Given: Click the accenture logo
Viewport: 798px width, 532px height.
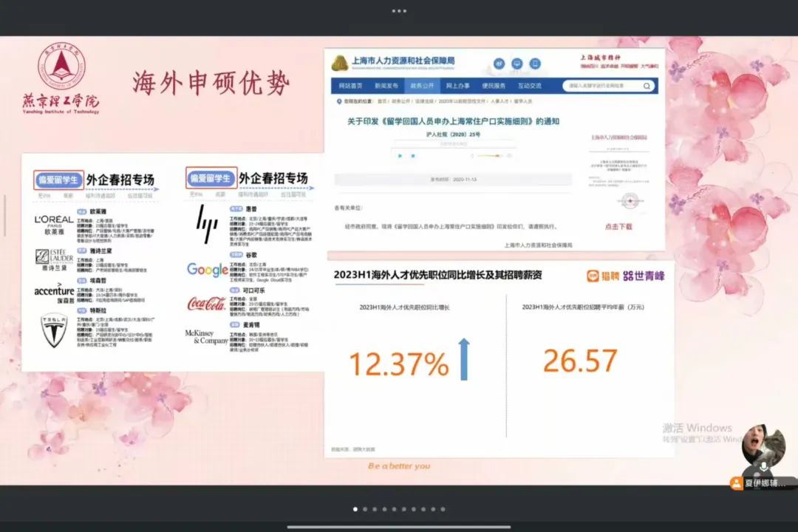Looking at the screenshot, I should coord(54,292).
